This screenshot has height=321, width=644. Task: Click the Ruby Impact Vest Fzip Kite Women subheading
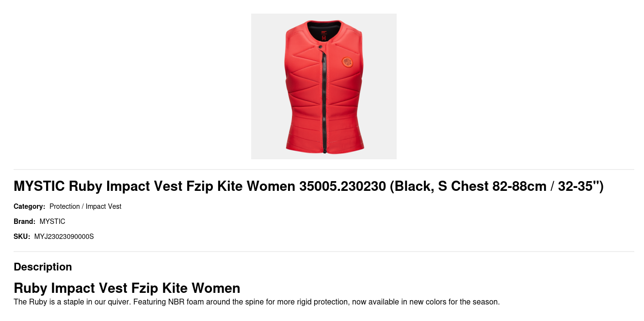coord(127,288)
